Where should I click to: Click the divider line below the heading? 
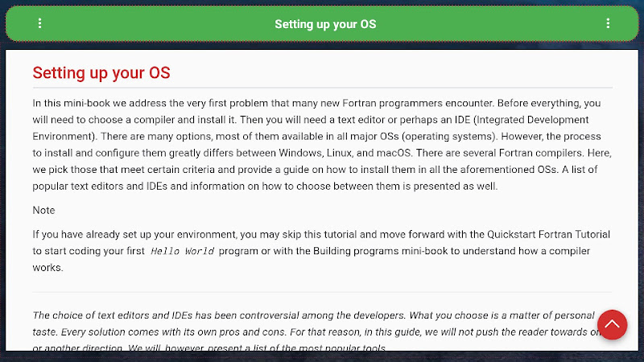(323, 88)
